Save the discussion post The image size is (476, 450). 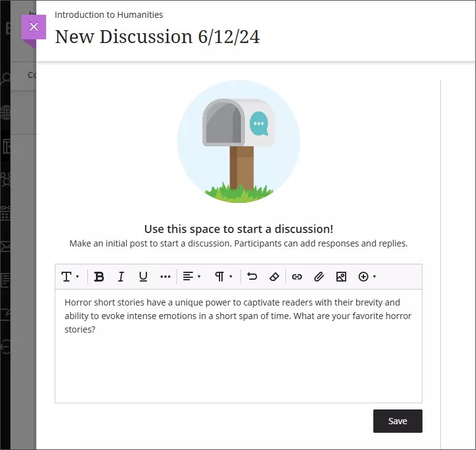(x=397, y=421)
